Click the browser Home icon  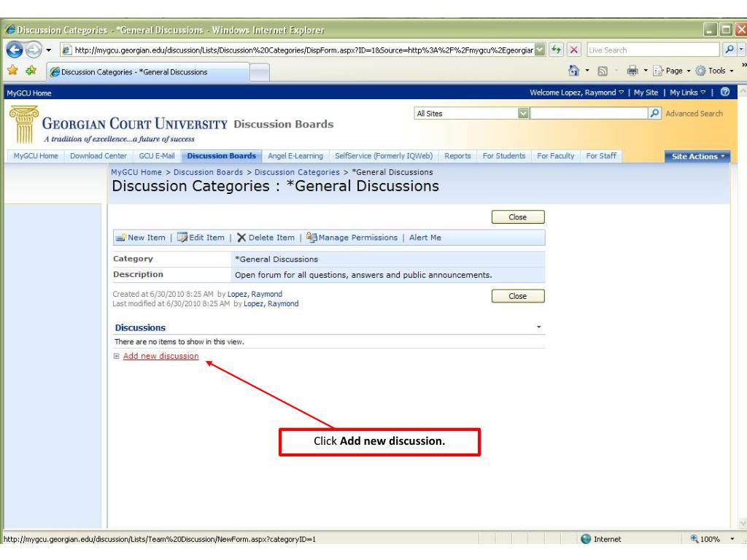(x=573, y=71)
